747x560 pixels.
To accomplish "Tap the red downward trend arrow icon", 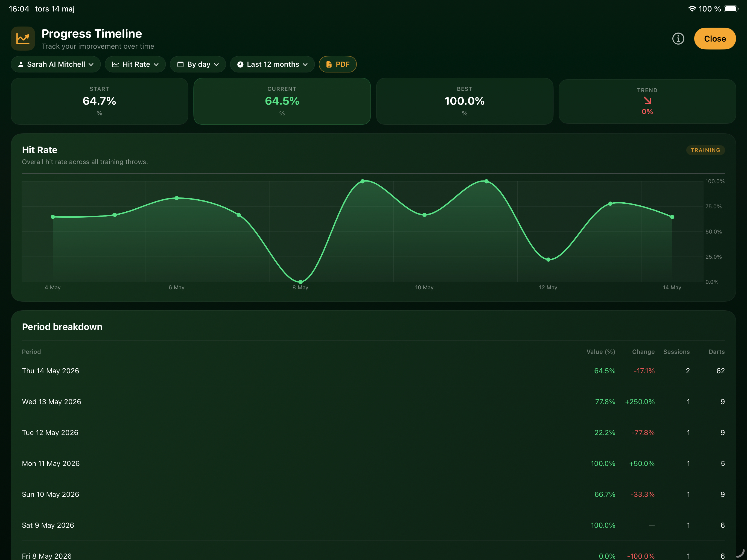I will (x=647, y=101).
